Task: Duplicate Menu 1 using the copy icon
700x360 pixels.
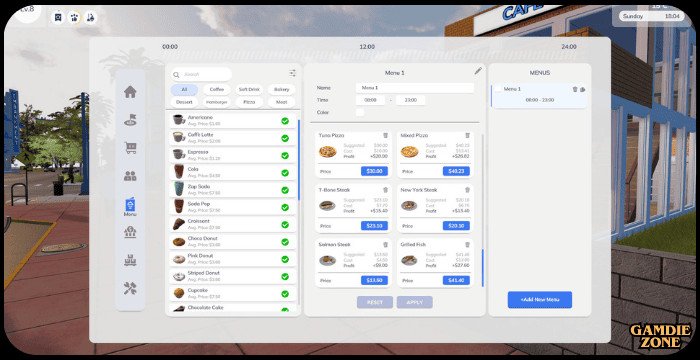Action: click(582, 89)
